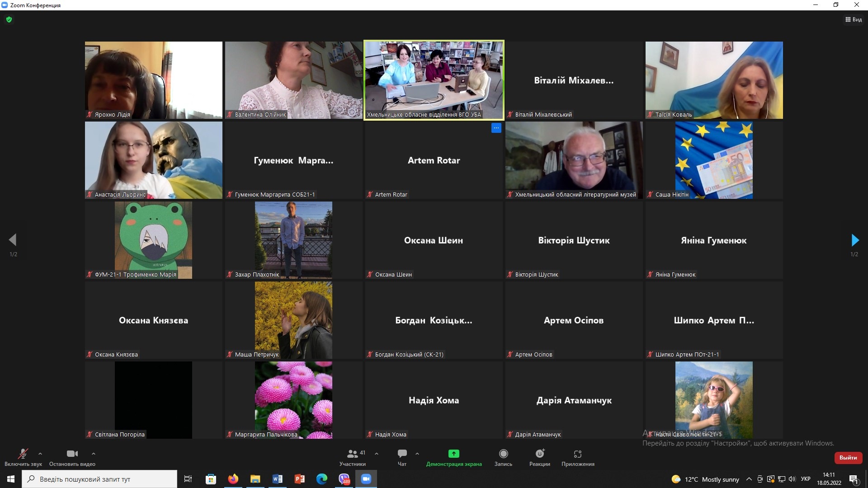Open the Participants panel
Viewport: 868px width, 488px height.
pyautogui.click(x=353, y=457)
